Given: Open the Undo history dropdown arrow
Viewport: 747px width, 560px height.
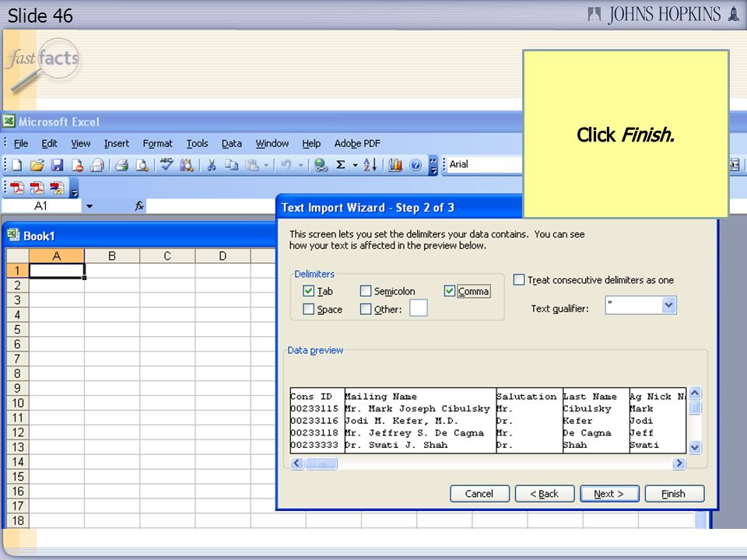Looking at the screenshot, I should pos(300,165).
